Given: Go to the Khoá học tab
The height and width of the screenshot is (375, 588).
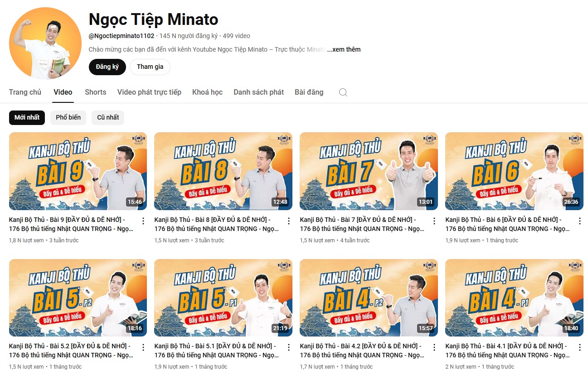Looking at the screenshot, I should pos(207,92).
